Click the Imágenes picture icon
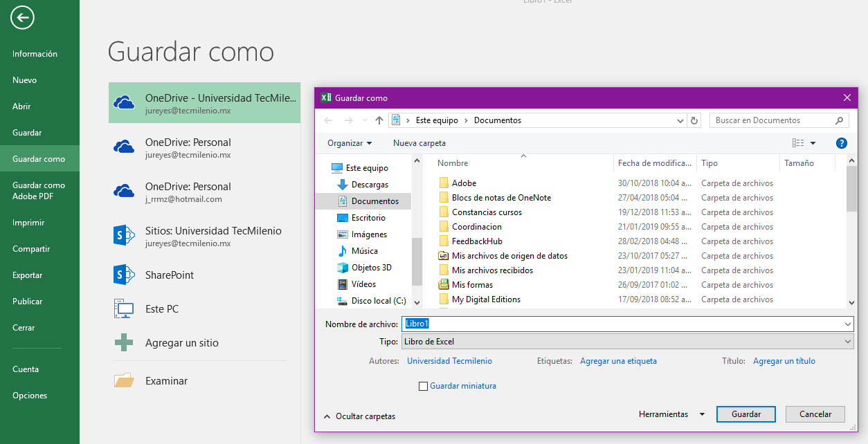Screen dimensions: 868x444 coord(342,234)
